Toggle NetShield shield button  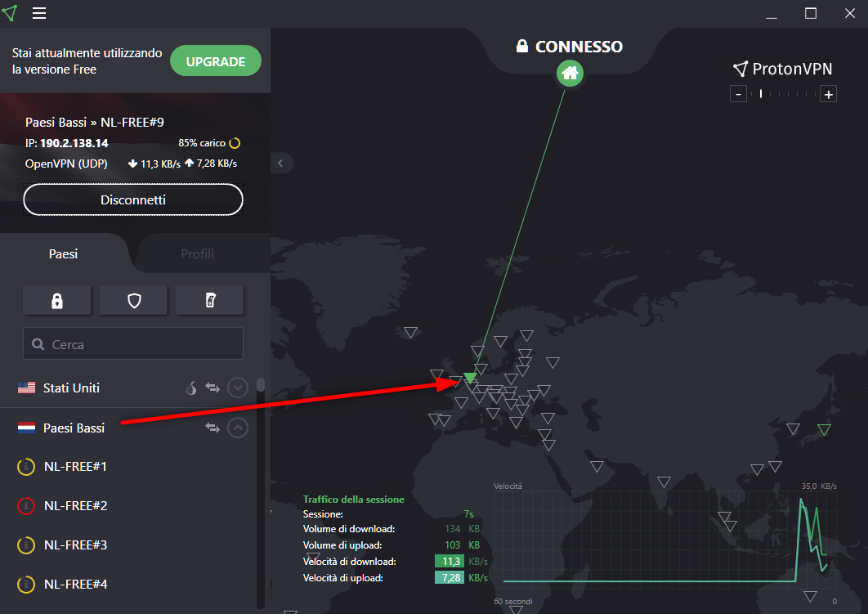[x=134, y=300]
